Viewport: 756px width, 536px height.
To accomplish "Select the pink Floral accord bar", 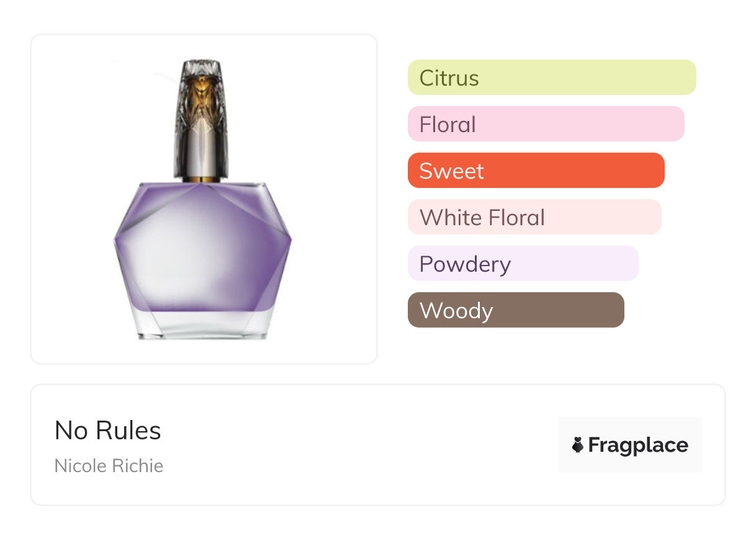I will click(x=546, y=124).
